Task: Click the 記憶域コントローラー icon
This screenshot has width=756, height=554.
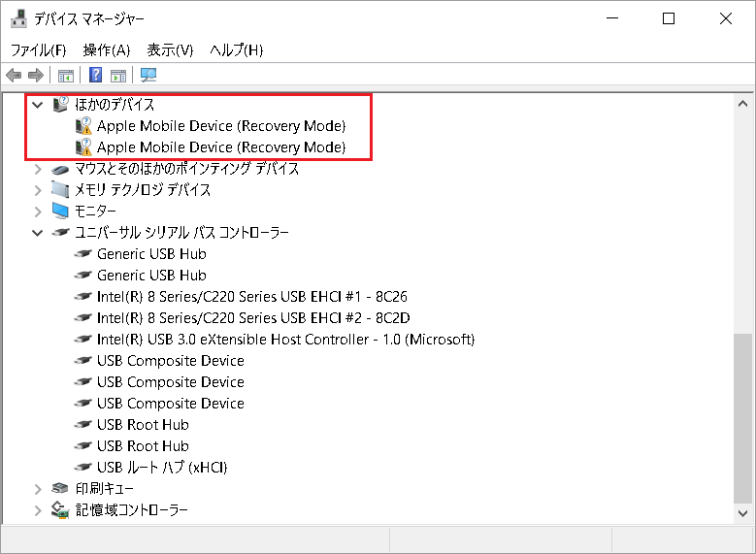Action: [60, 510]
